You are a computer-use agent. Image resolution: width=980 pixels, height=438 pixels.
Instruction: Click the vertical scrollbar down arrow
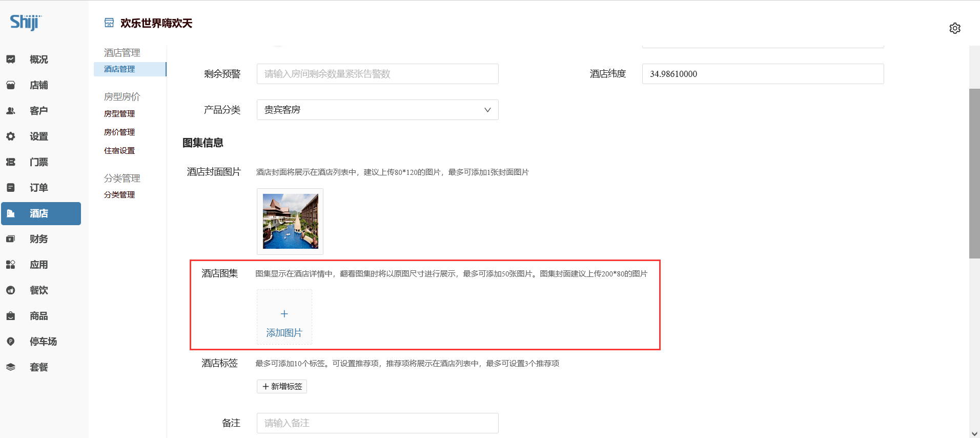pos(974,433)
